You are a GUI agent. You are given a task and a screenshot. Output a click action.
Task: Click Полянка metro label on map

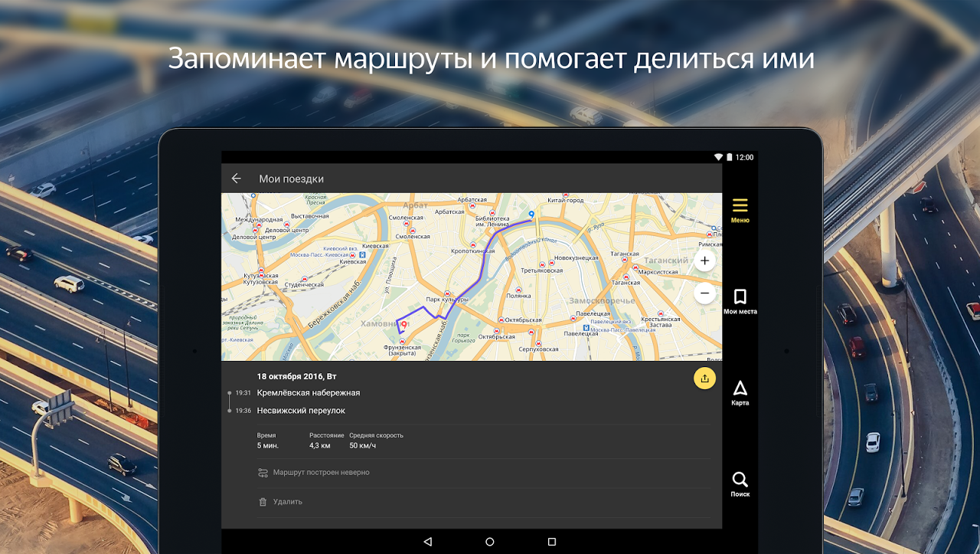518,295
